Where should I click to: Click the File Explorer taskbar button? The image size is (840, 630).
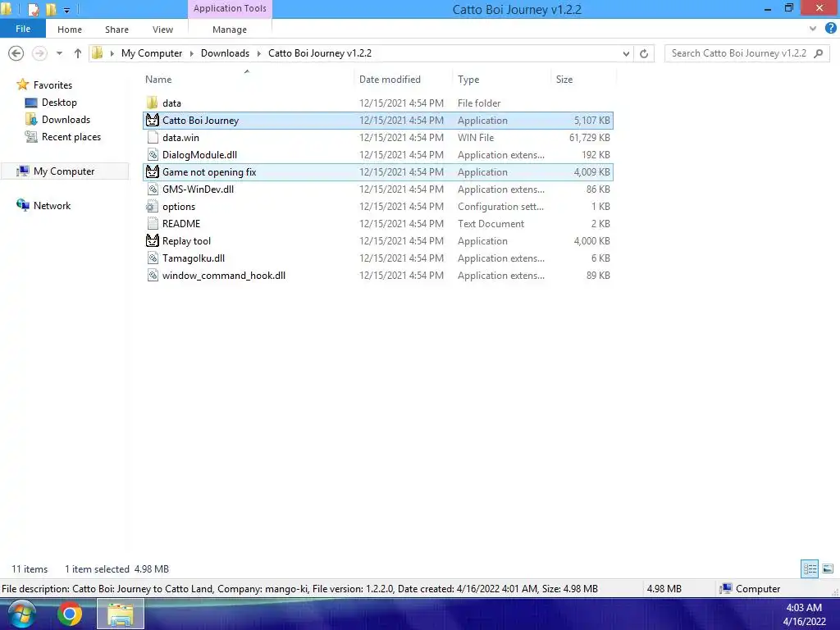pos(121,614)
